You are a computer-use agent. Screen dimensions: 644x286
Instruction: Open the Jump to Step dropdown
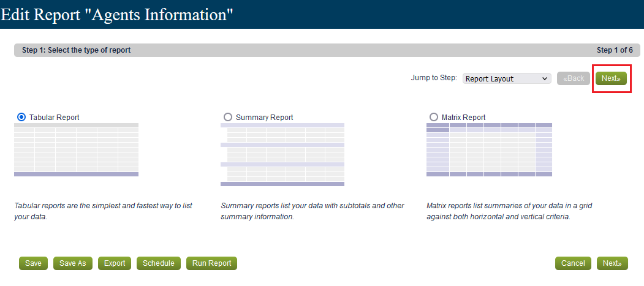point(507,79)
